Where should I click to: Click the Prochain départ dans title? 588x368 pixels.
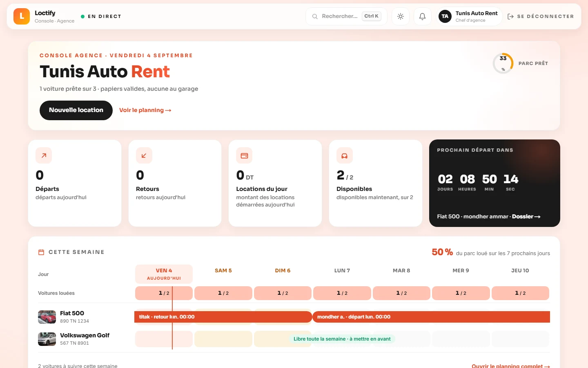click(475, 150)
